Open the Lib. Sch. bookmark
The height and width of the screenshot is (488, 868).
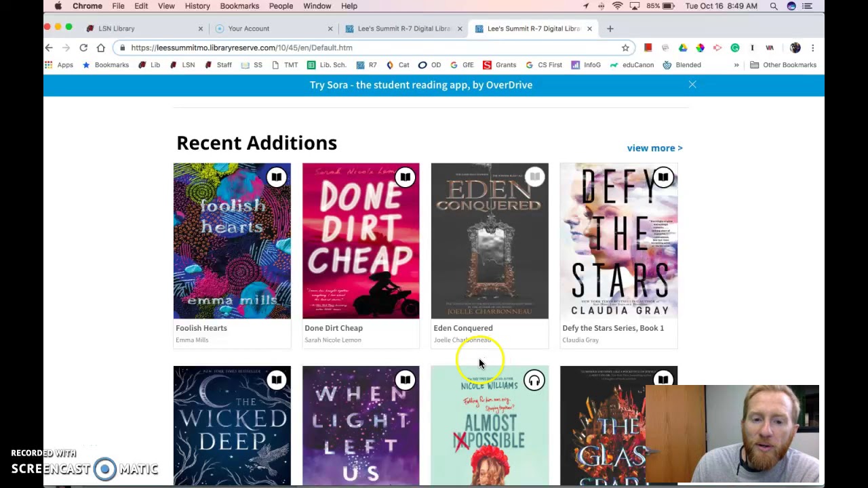tap(326, 65)
